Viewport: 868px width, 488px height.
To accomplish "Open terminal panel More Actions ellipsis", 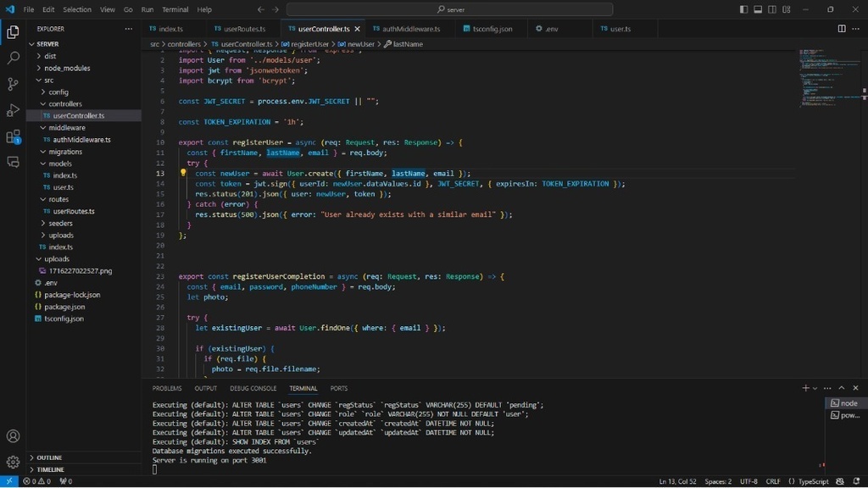I will (x=827, y=388).
